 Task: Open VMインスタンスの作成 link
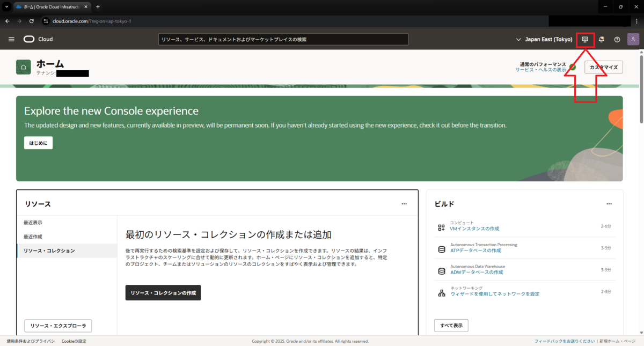[x=474, y=229]
